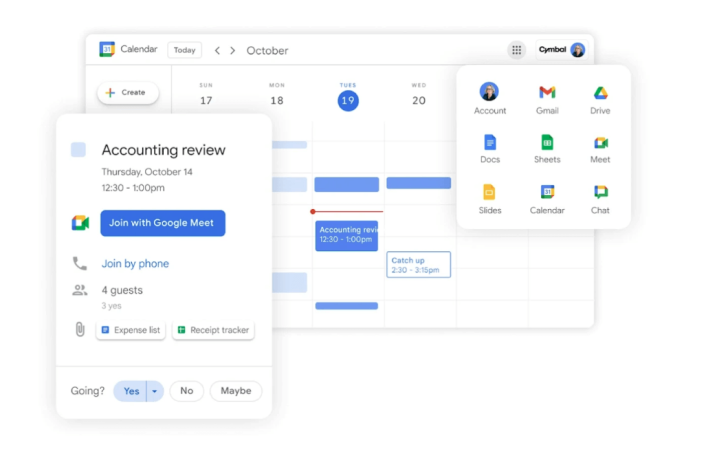Go to the previous period with left chevron
The image size is (728, 456).
tap(217, 50)
